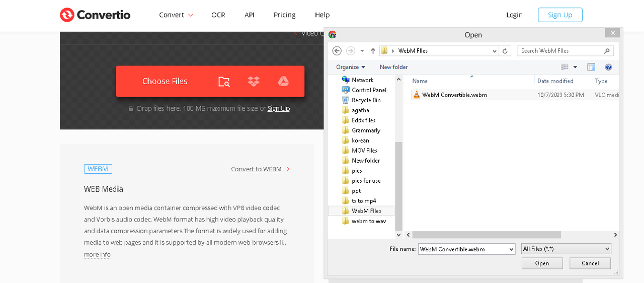Select the MOV FIles folder
The height and width of the screenshot is (283, 644).
365,150
